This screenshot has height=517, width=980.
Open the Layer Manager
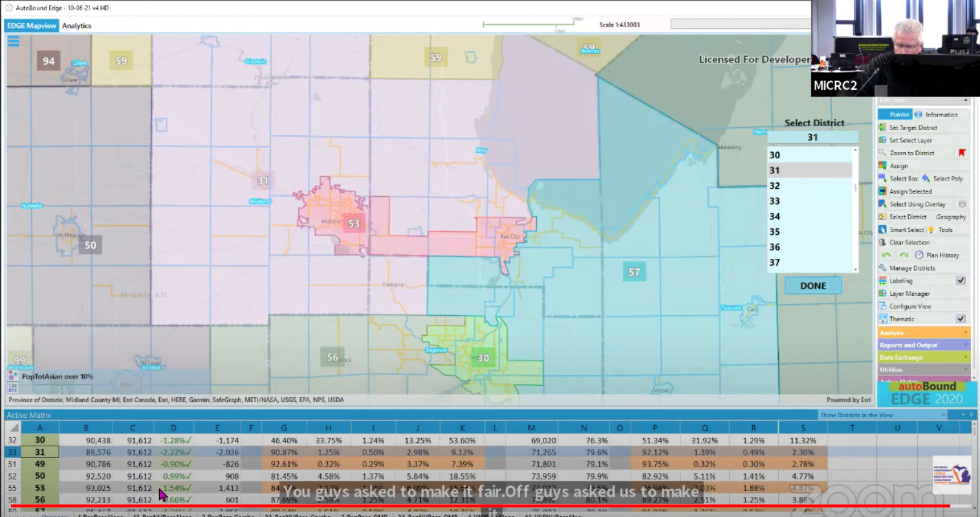[904, 294]
